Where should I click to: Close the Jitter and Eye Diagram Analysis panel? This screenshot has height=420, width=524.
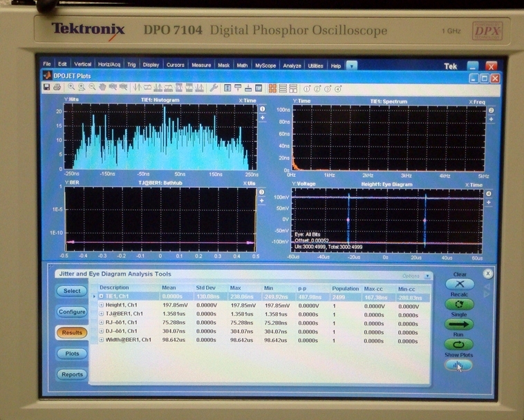[487, 274]
